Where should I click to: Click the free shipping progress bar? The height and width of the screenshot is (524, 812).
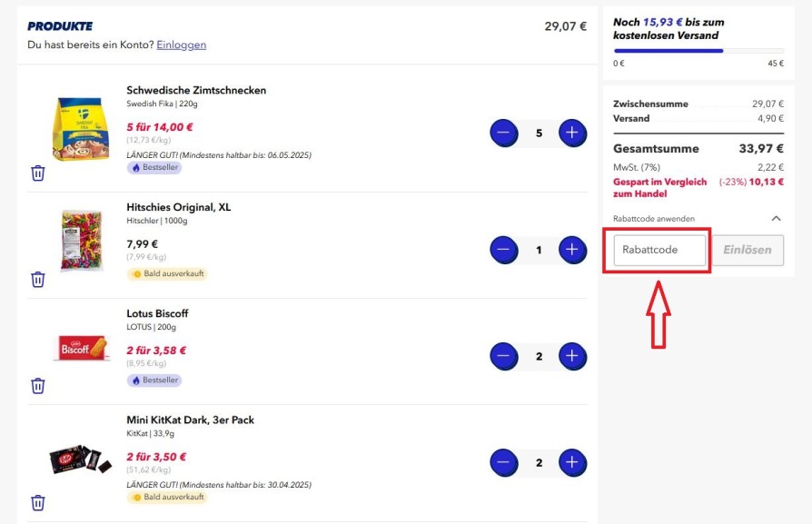pyautogui.click(x=698, y=51)
